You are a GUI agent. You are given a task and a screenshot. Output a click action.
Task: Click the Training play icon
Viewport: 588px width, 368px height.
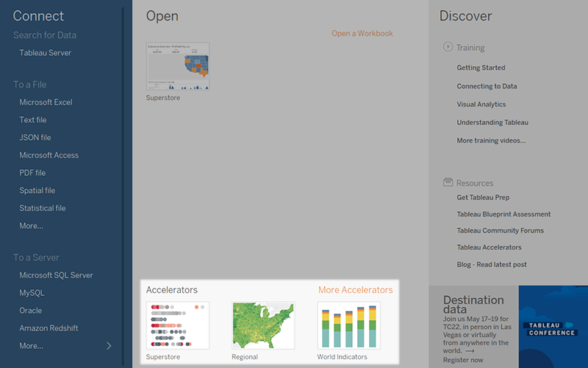pyautogui.click(x=448, y=47)
